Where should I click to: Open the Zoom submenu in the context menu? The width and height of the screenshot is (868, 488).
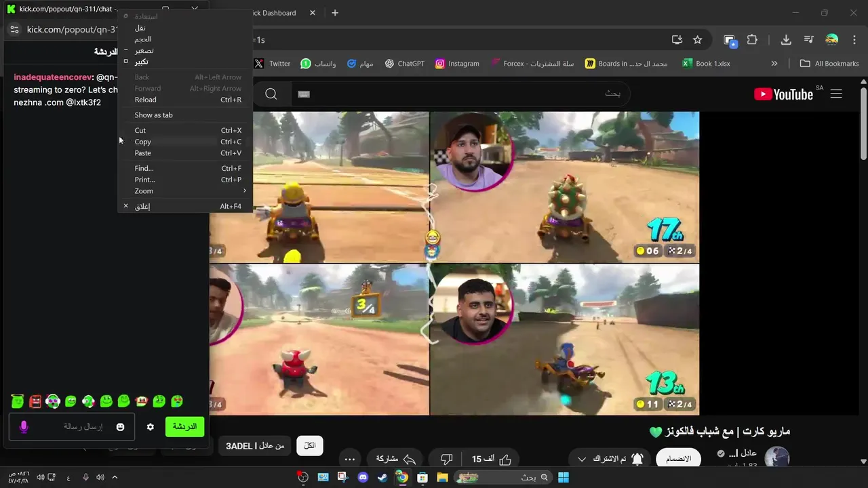(x=185, y=191)
